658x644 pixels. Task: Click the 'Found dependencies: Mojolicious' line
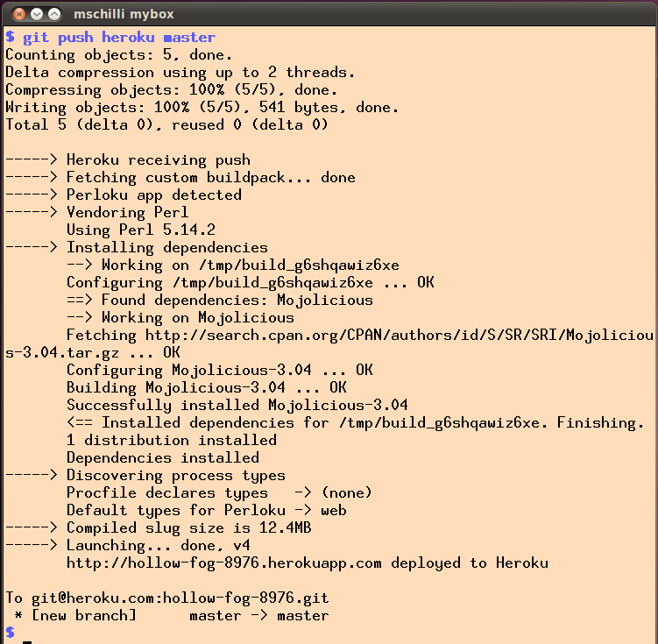(x=220, y=300)
